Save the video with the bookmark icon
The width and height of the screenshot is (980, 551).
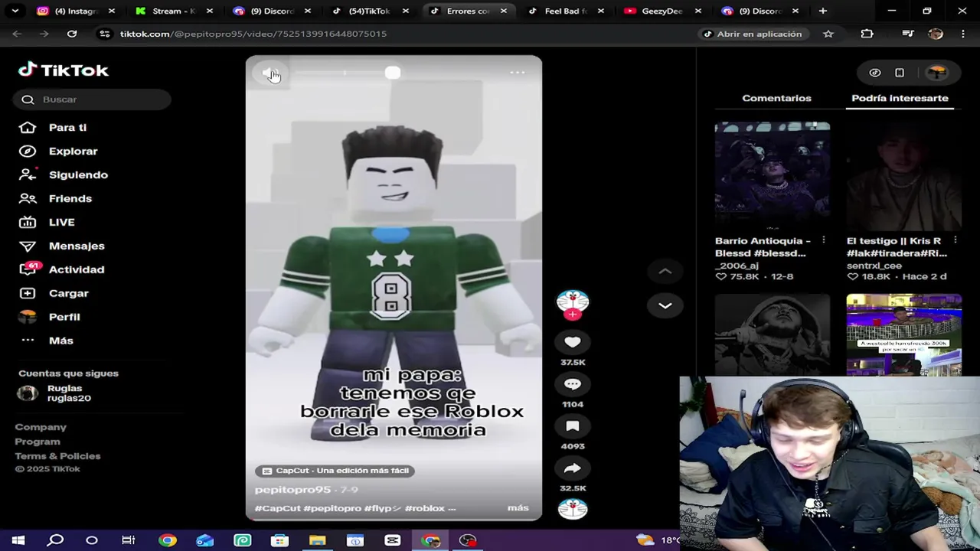click(573, 426)
